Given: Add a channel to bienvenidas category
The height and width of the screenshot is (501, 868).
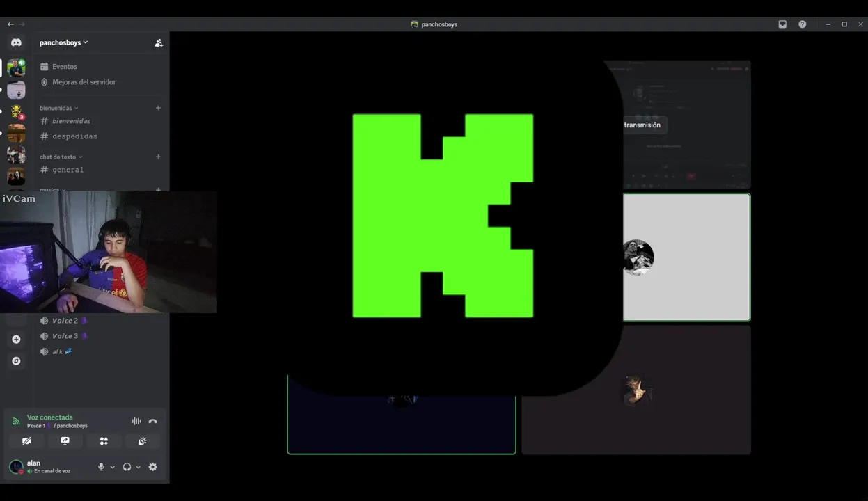Looking at the screenshot, I should click(158, 108).
